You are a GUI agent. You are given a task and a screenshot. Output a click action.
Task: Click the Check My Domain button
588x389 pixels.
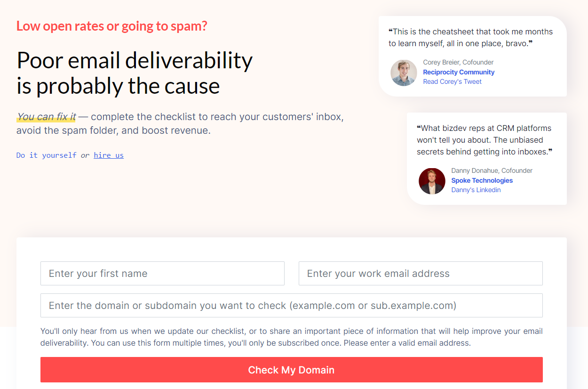point(291,370)
